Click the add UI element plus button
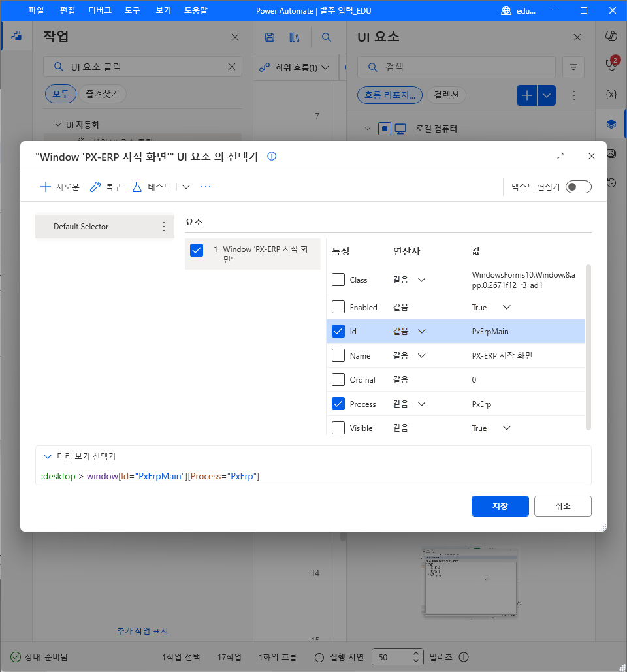The width and height of the screenshot is (627, 672). tap(526, 95)
